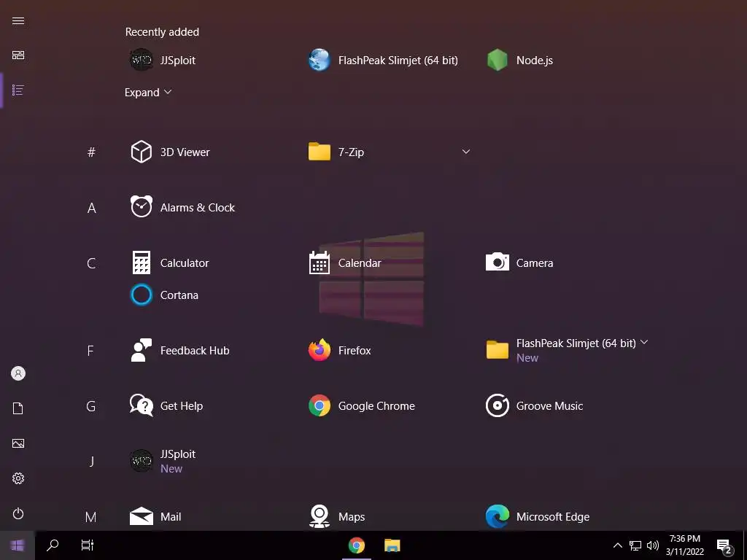Select All apps list view
This screenshot has width=747, height=560.
(18, 90)
